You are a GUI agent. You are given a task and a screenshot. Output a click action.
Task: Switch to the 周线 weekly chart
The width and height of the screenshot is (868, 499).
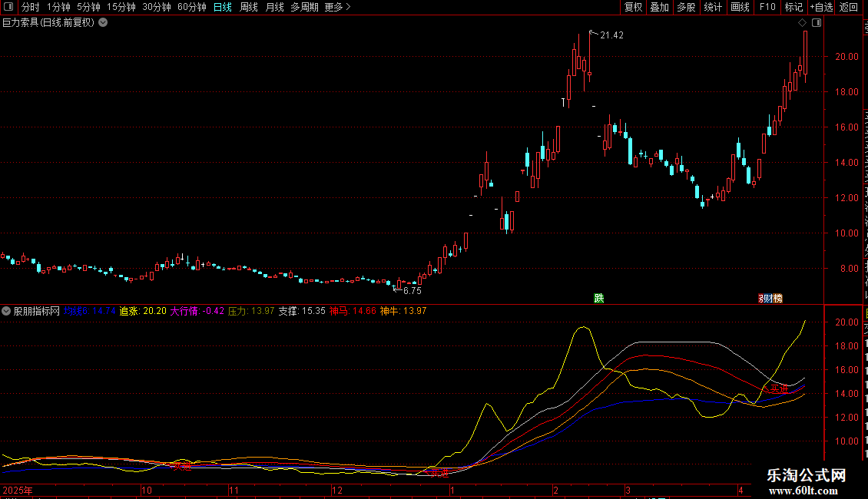tap(249, 7)
